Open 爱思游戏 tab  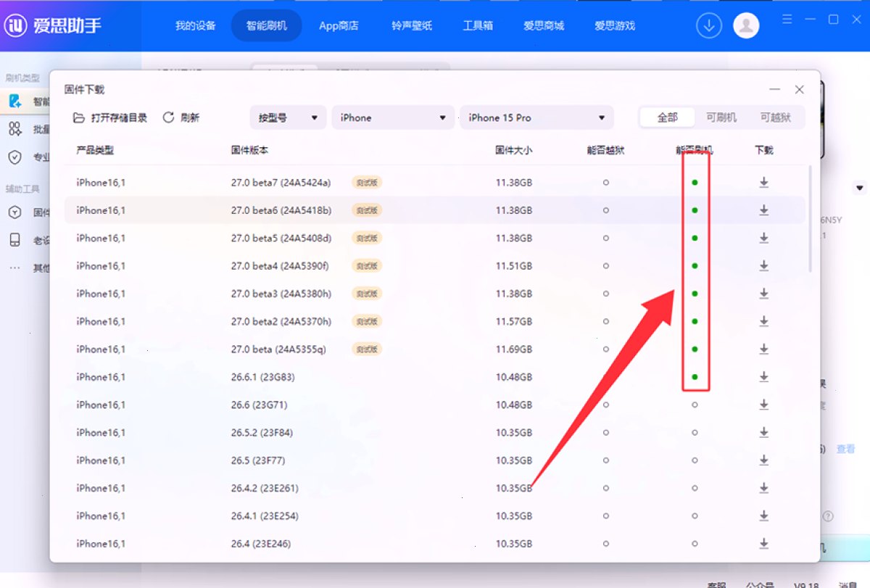point(615,25)
